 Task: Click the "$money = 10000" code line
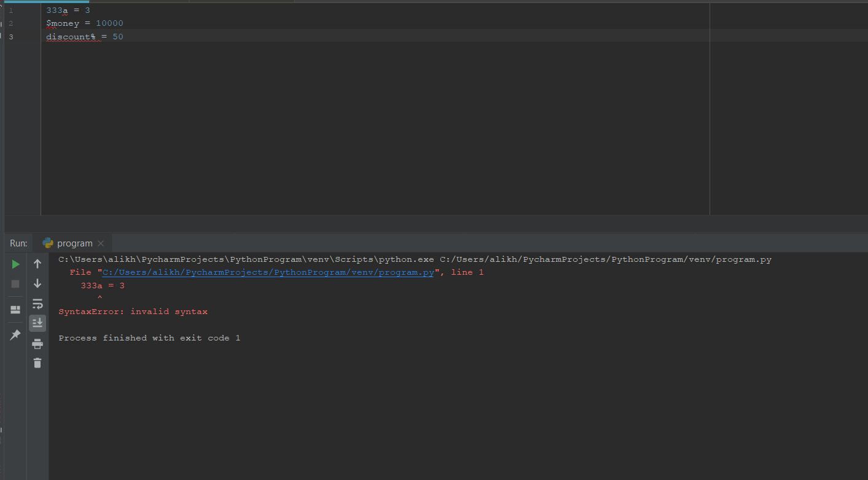tap(85, 23)
